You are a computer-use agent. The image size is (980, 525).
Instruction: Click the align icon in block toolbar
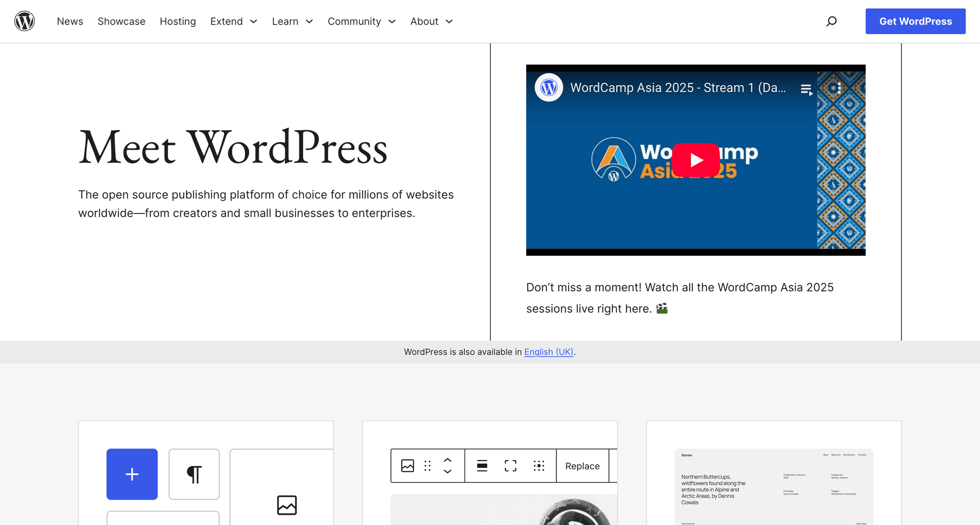[x=482, y=466]
